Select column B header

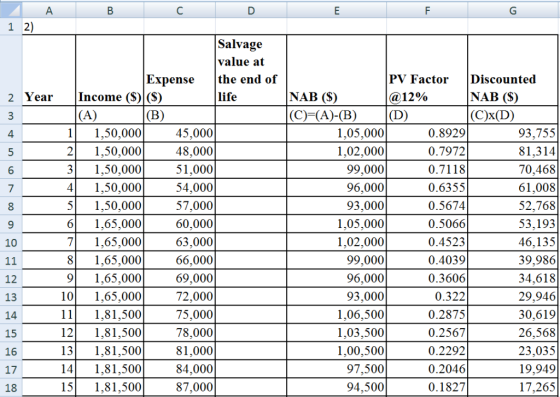[x=110, y=11]
